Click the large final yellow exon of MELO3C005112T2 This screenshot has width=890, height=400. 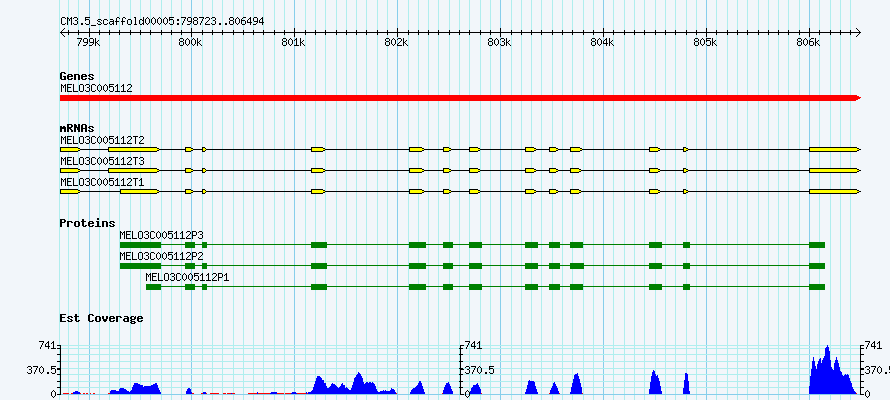click(835, 149)
